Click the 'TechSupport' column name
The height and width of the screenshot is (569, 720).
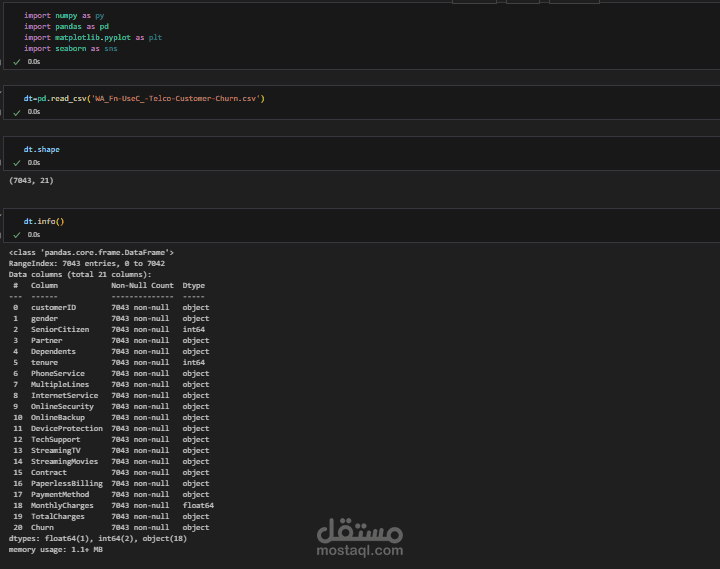click(56, 440)
